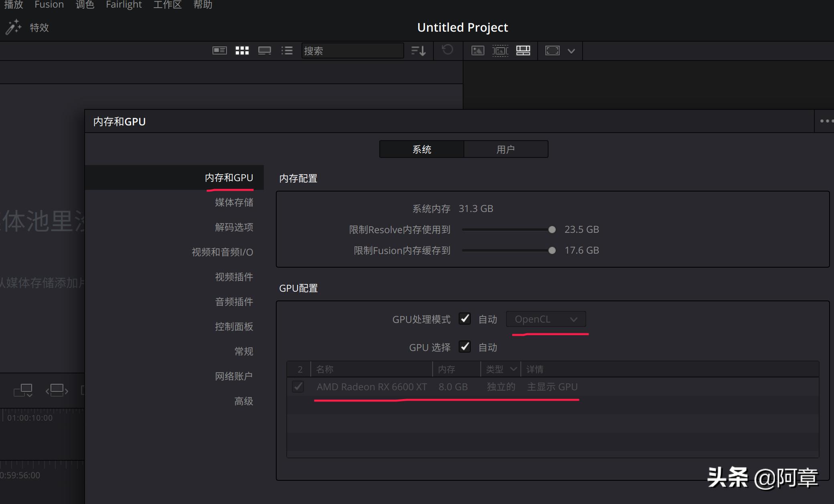
Task: Click the sort order icon
Action: (x=418, y=50)
